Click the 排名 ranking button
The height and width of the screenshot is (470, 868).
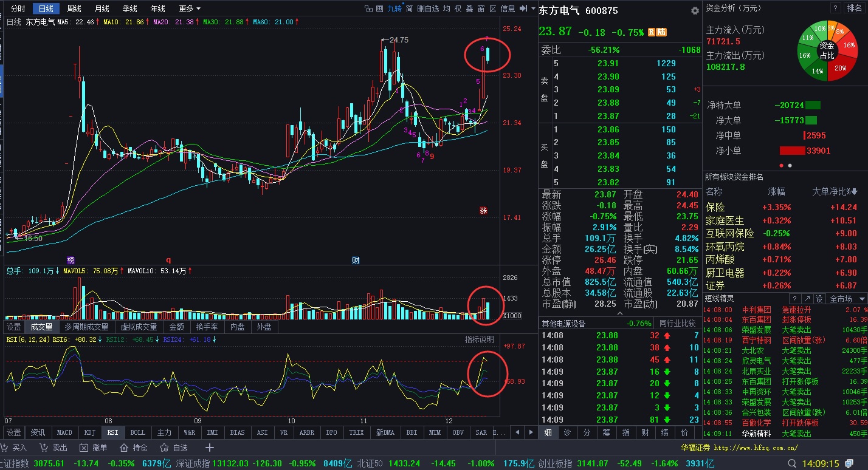pos(855,8)
